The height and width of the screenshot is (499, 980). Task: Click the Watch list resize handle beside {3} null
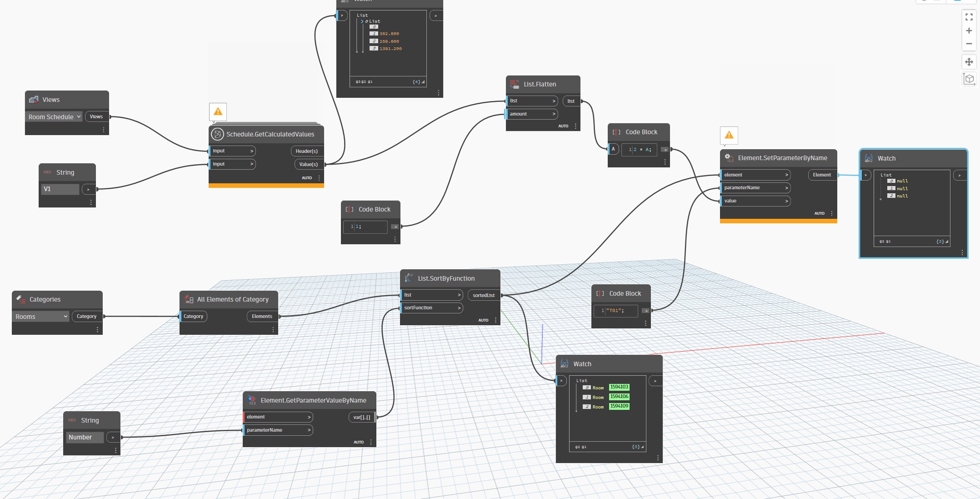coord(947,242)
